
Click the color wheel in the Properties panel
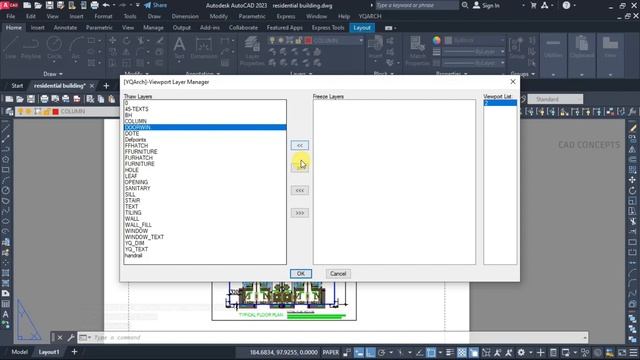pyautogui.click(x=437, y=40)
